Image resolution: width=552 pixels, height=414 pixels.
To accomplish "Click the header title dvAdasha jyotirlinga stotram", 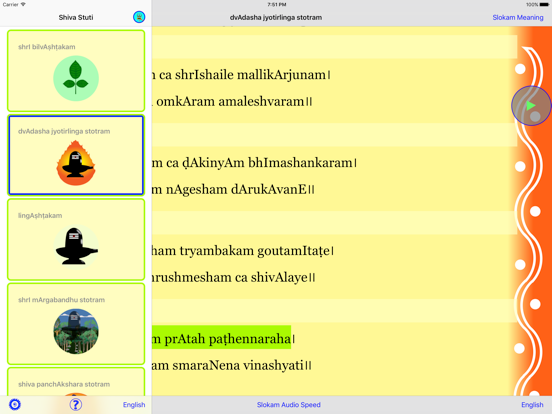I will tap(276, 17).
